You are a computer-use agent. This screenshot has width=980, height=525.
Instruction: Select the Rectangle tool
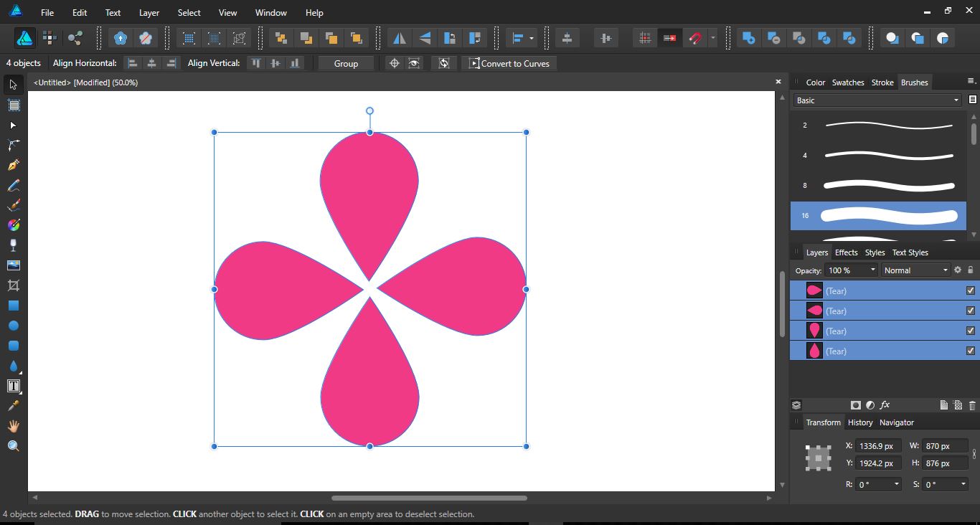13,306
